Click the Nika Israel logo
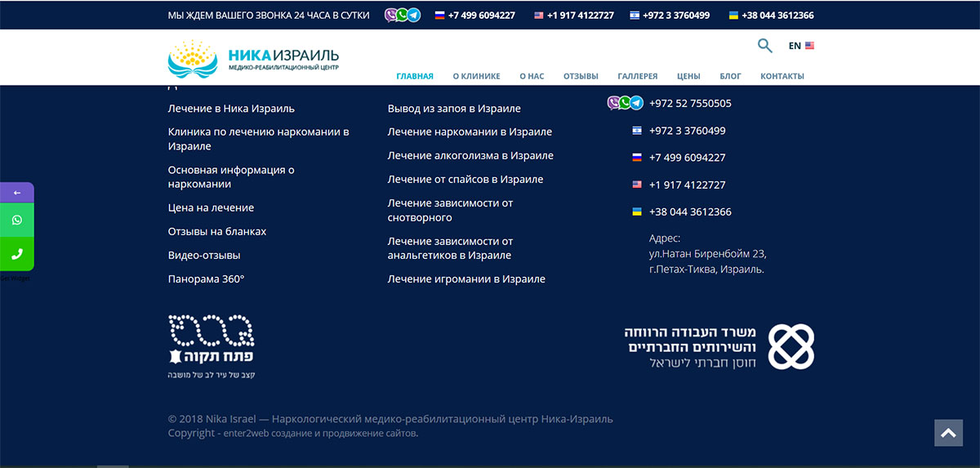The height and width of the screenshot is (468, 980). click(x=253, y=58)
